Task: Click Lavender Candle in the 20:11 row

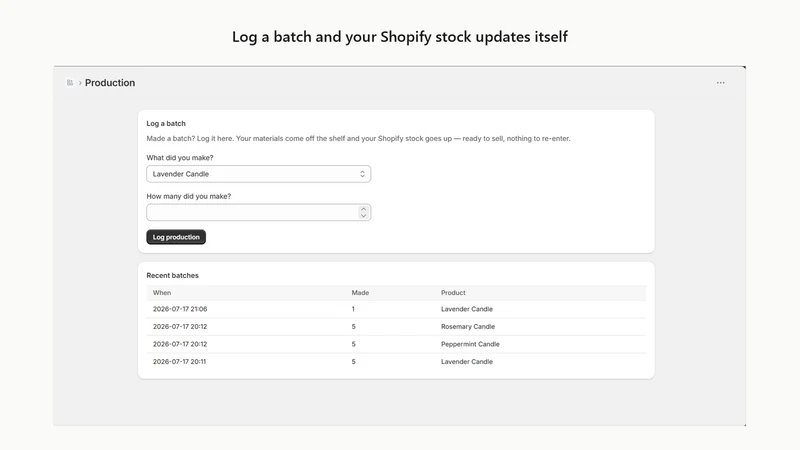Action: [x=467, y=362]
